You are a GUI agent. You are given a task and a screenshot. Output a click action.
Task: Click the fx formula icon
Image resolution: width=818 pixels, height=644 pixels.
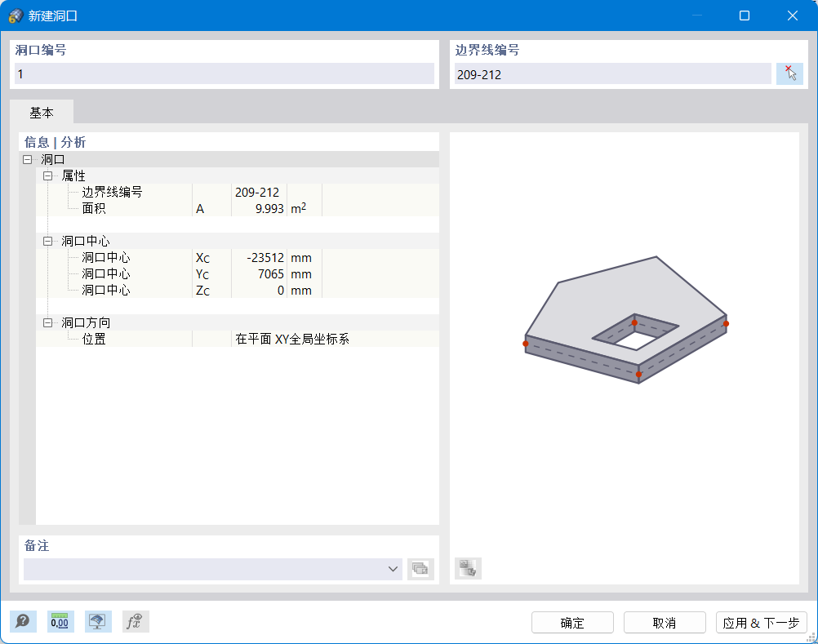pos(136,621)
